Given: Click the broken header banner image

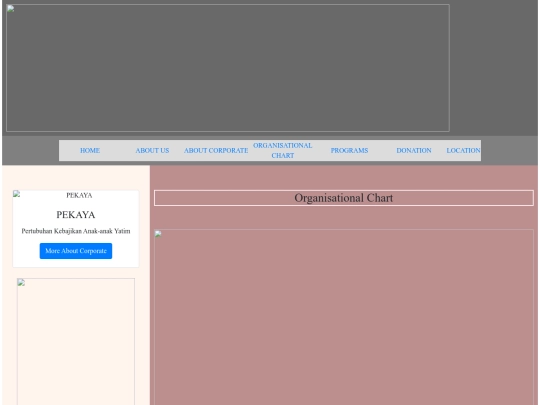Looking at the screenshot, I should click(228, 68).
